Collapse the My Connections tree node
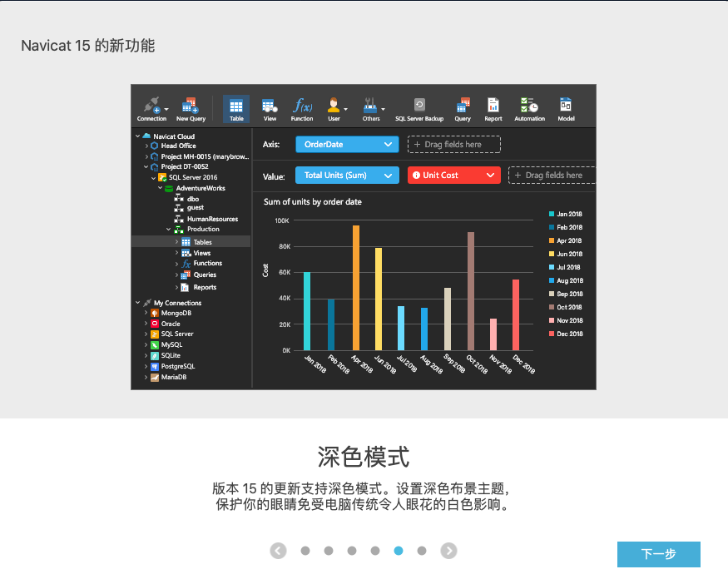 (x=138, y=303)
